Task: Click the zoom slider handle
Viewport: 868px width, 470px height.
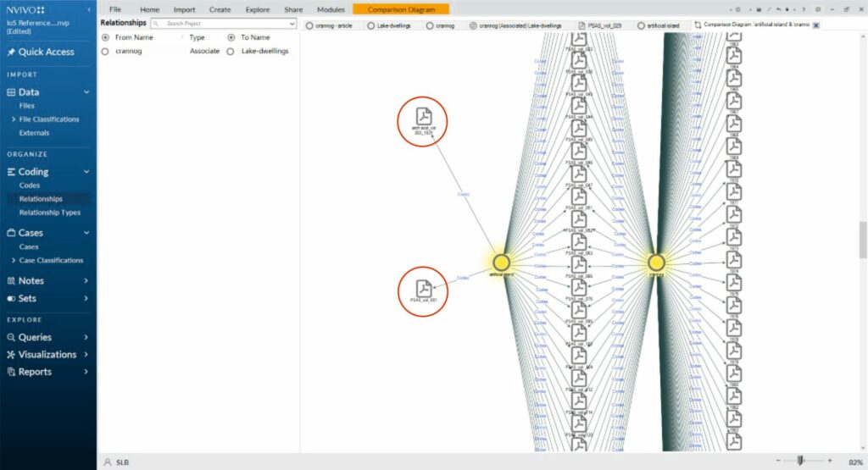Action: coord(800,461)
